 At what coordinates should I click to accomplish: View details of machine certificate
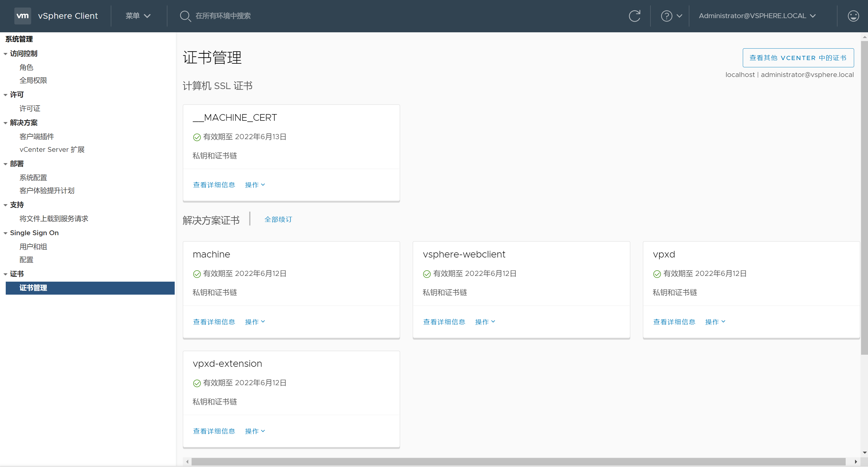pos(214,322)
